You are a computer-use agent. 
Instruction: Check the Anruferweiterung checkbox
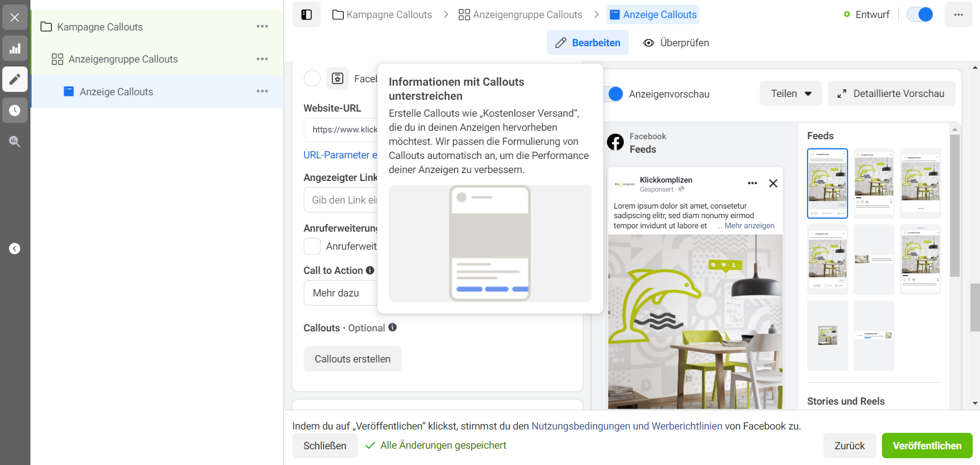click(312, 246)
